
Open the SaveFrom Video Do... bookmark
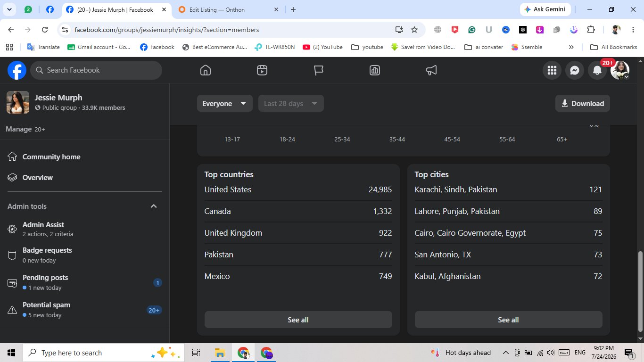423,47
